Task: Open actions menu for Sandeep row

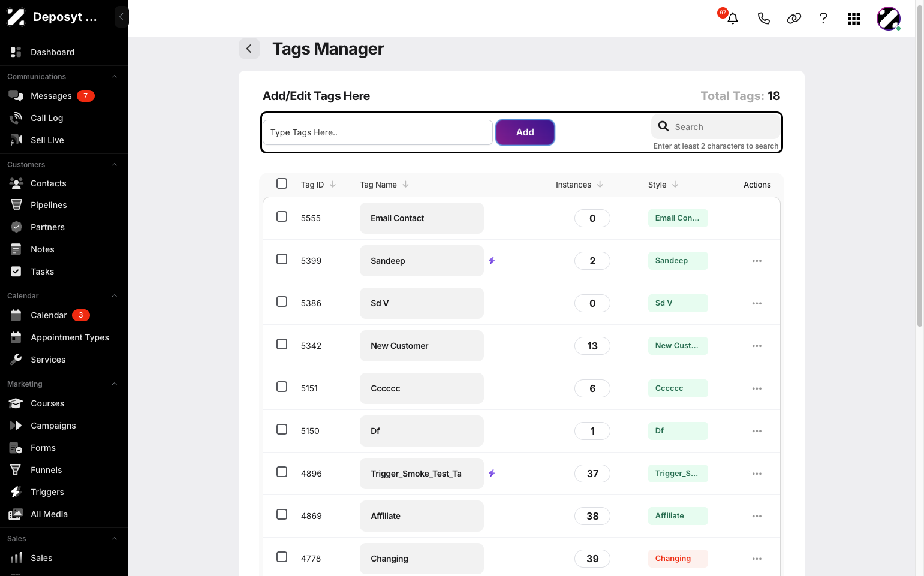Action: click(757, 261)
